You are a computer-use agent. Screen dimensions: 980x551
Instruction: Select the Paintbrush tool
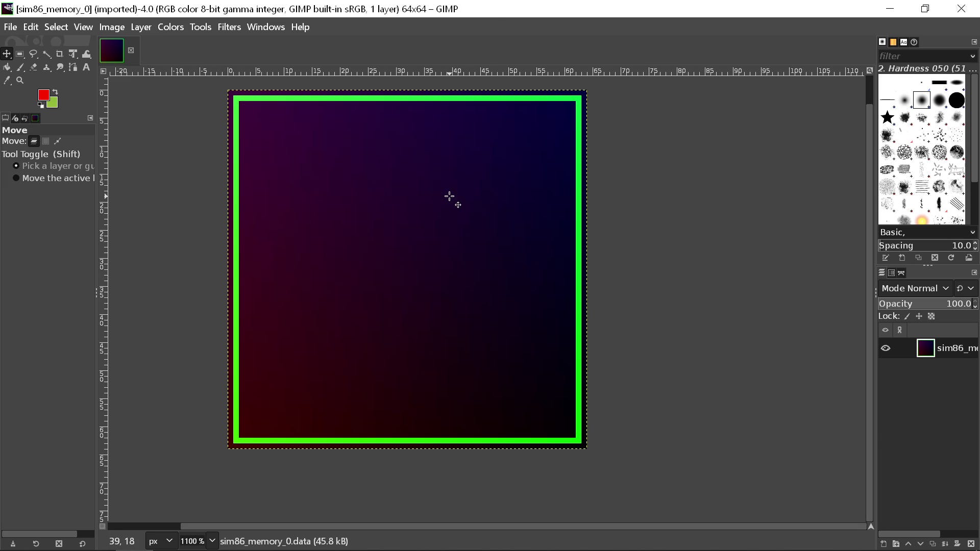[x=20, y=67]
